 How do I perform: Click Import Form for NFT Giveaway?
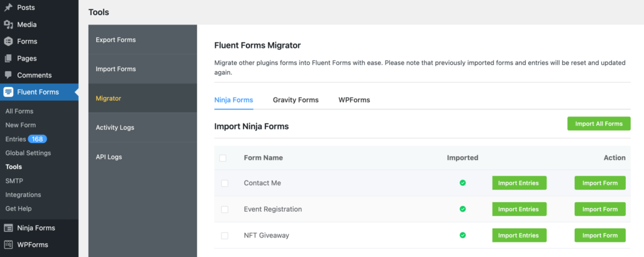click(x=599, y=236)
